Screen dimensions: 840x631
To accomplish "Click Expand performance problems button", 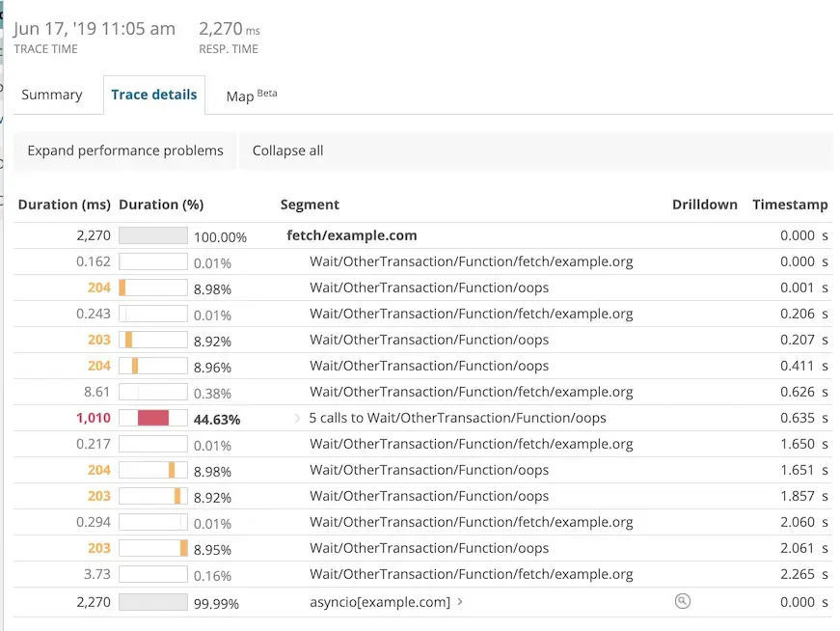I will click(125, 151).
